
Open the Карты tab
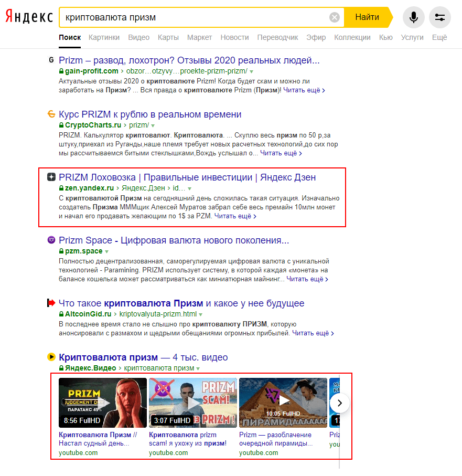[x=168, y=37]
